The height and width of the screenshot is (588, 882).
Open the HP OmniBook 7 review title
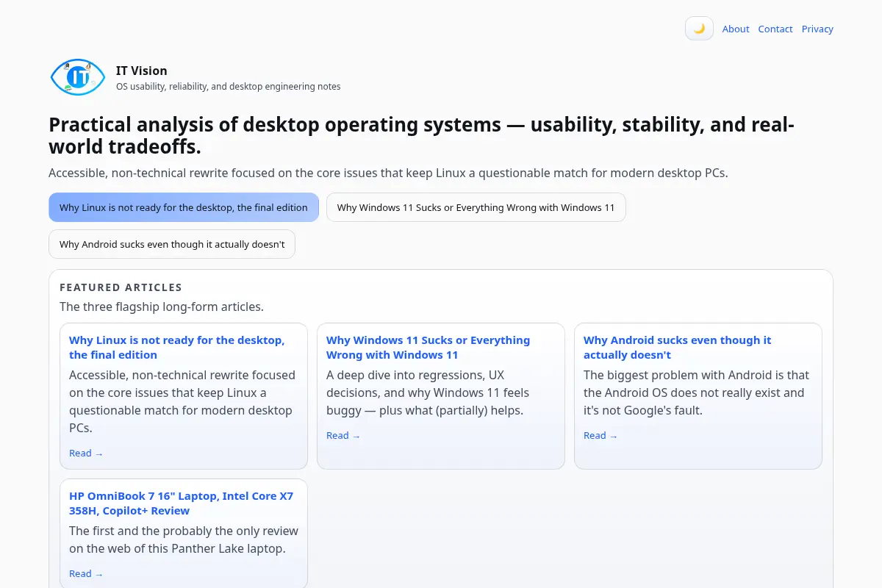(181, 503)
